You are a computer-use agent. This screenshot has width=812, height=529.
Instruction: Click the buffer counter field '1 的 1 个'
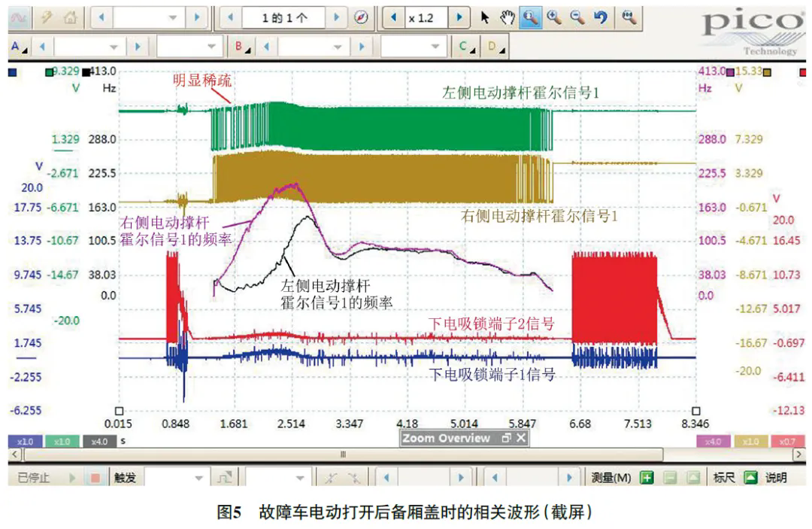[x=283, y=18]
